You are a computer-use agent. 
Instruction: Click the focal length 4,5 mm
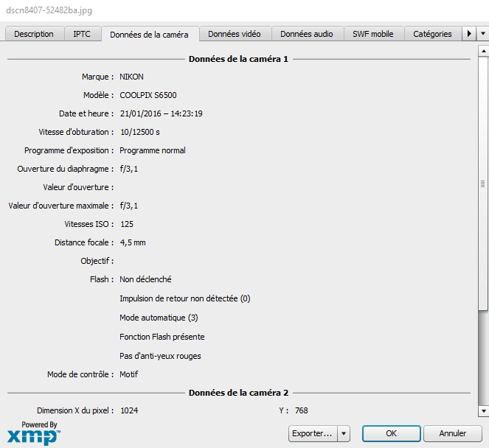pos(133,242)
